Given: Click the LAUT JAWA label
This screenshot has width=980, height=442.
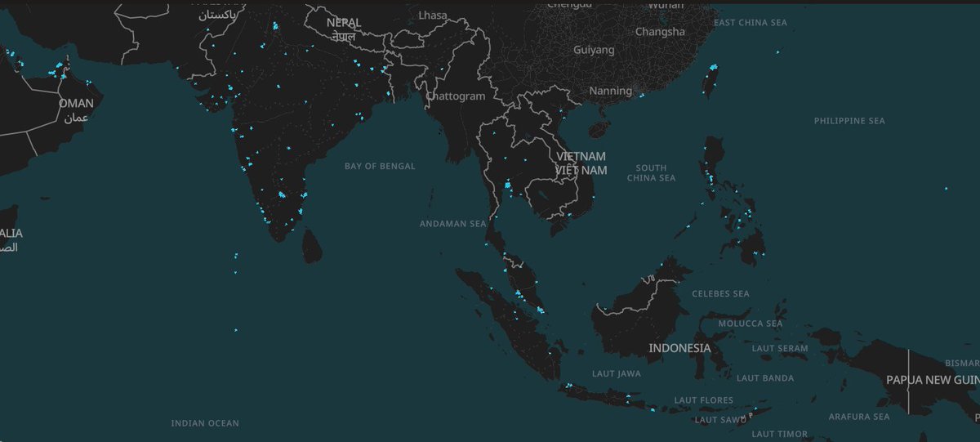Looking at the screenshot, I should point(617,373).
